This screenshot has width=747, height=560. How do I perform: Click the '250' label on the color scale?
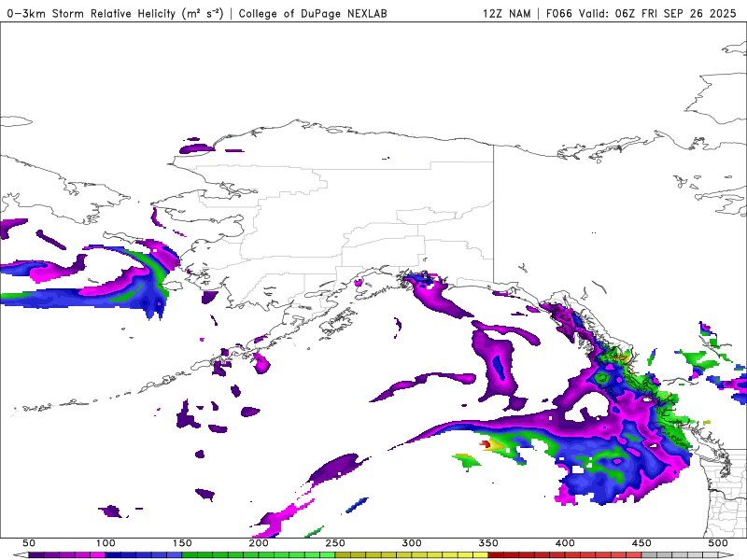(x=335, y=543)
